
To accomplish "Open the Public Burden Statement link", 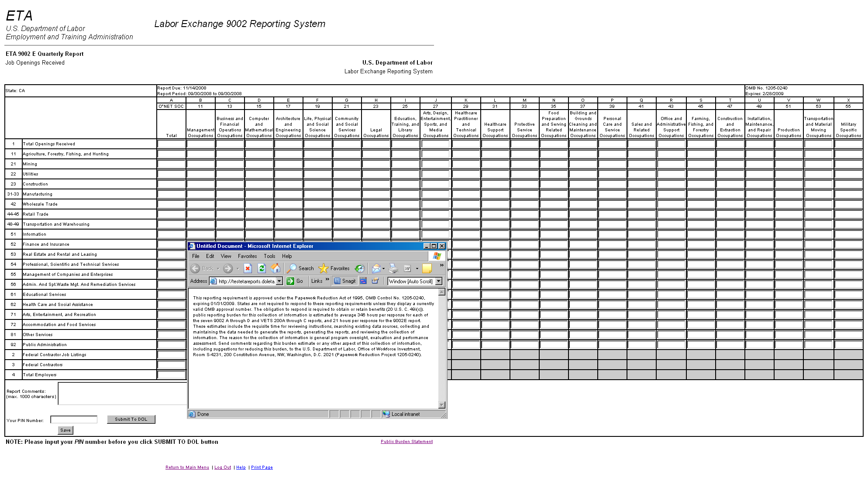I will (x=406, y=442).
